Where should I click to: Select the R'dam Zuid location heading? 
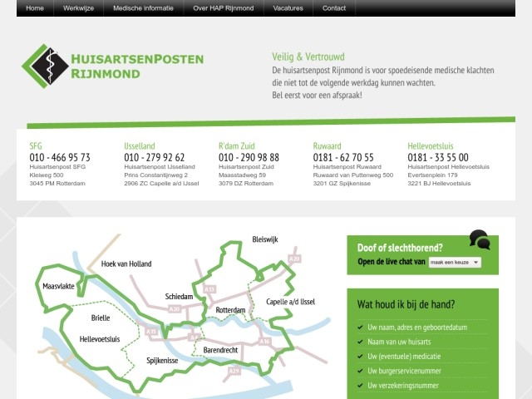click(237, 146)
